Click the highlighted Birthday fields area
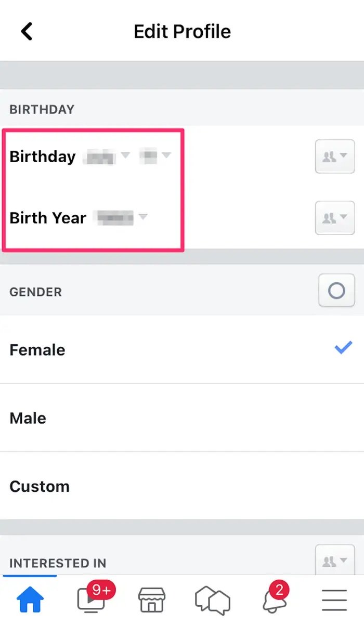 (x=92, y=189)
